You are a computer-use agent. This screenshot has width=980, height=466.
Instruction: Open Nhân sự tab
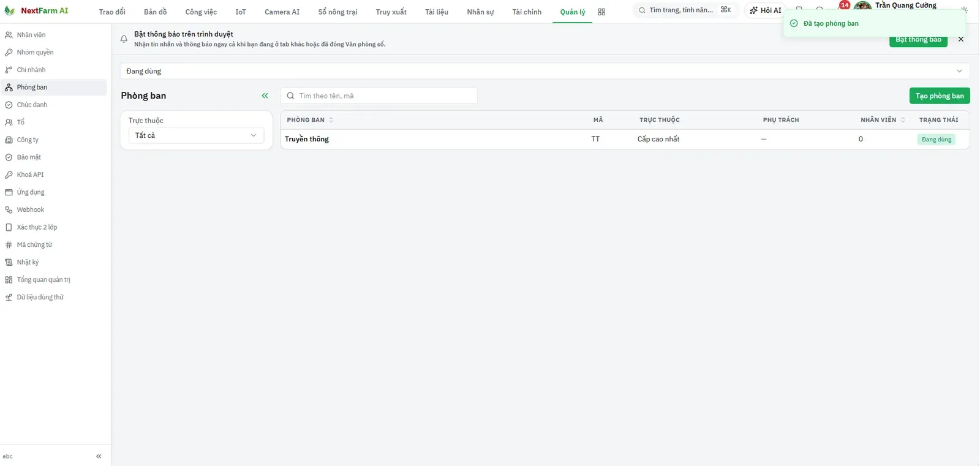tap(480, 12)
